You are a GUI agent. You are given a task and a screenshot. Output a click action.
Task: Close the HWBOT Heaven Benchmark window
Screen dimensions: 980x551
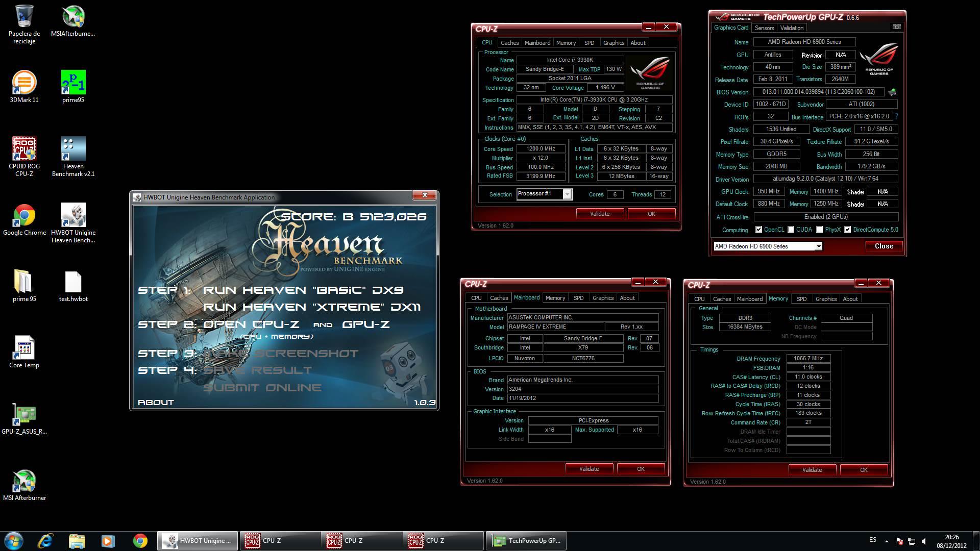click(425, 195)
